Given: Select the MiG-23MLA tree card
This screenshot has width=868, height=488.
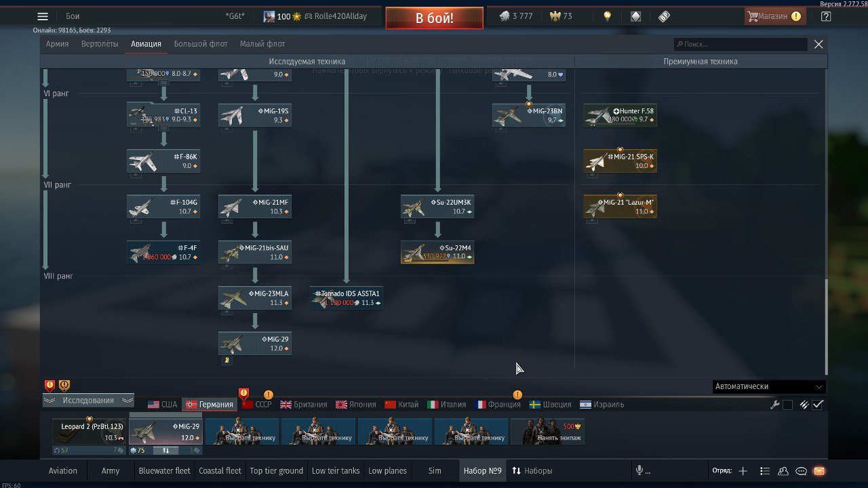Looking at the screenshot, I should pyautogui.click(x=255, y=298).
